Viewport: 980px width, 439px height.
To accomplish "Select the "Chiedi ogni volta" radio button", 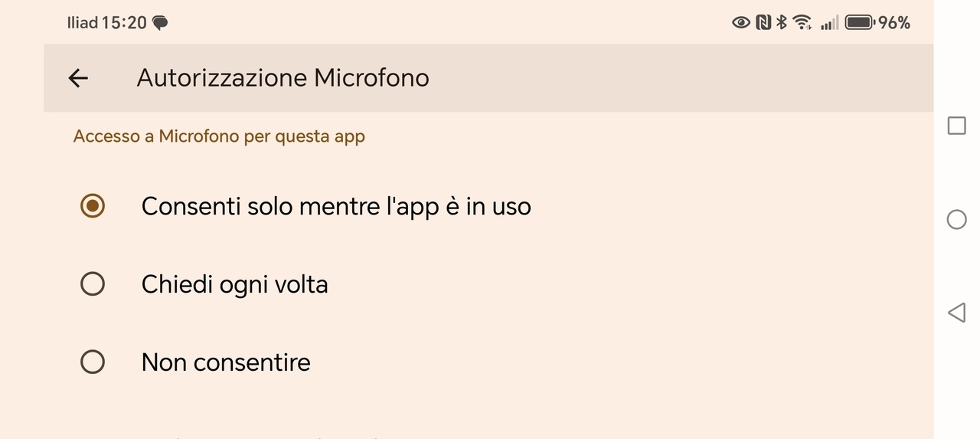I will coord(93,284).
